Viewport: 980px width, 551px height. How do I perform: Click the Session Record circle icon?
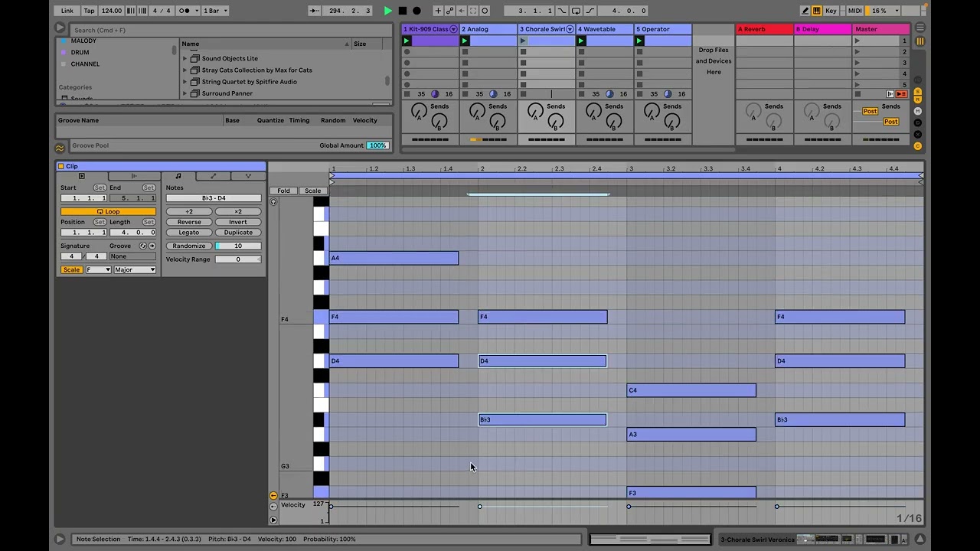[x=485, y=11]
